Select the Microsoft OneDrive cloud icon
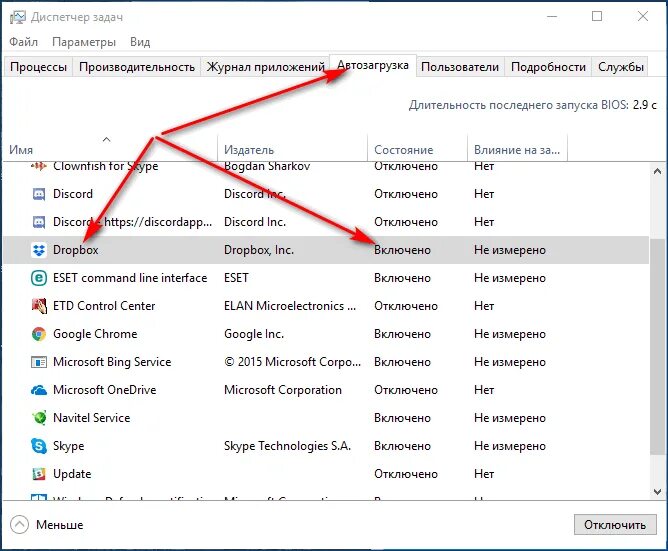 39,390
